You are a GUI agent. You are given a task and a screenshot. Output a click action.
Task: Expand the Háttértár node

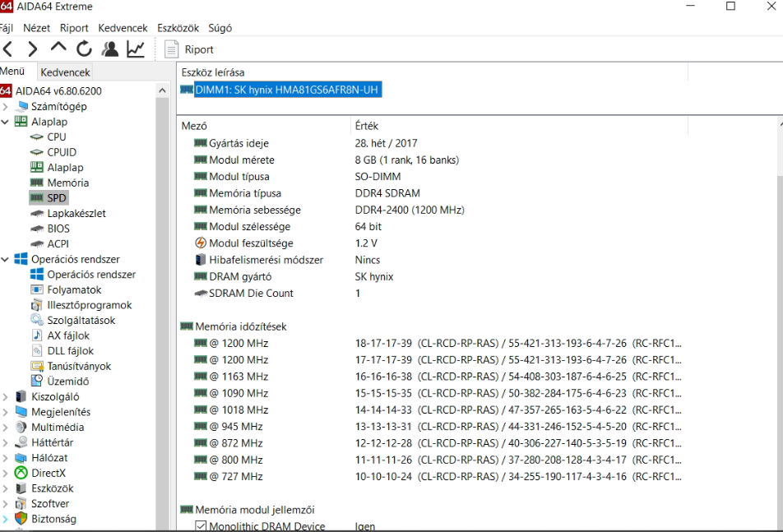tap(6, 442)
